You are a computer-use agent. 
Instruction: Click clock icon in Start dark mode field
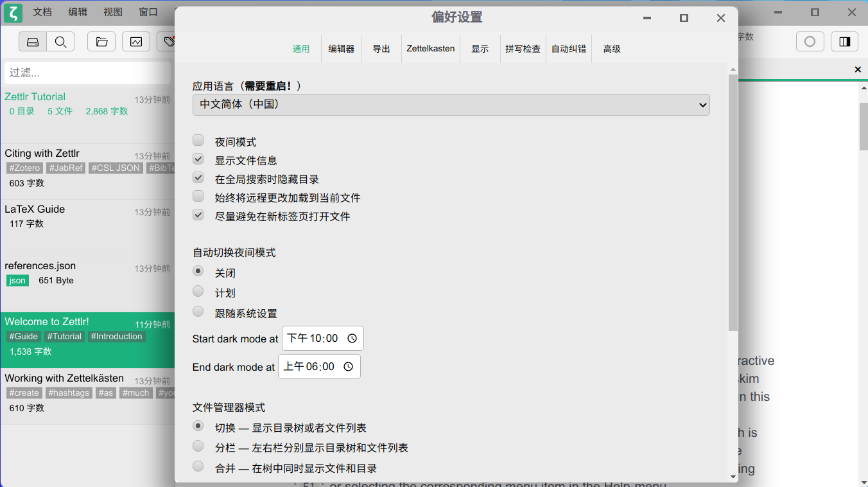352,339
